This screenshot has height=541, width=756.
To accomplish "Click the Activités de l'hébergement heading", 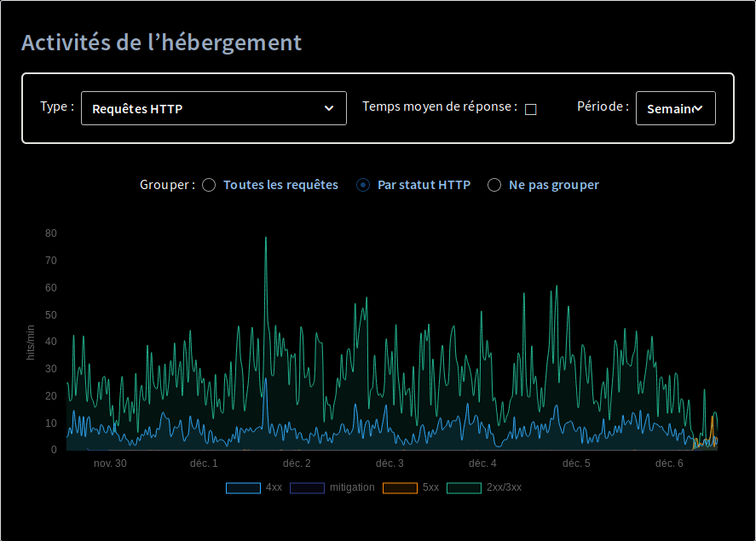I will click(161, 42).
